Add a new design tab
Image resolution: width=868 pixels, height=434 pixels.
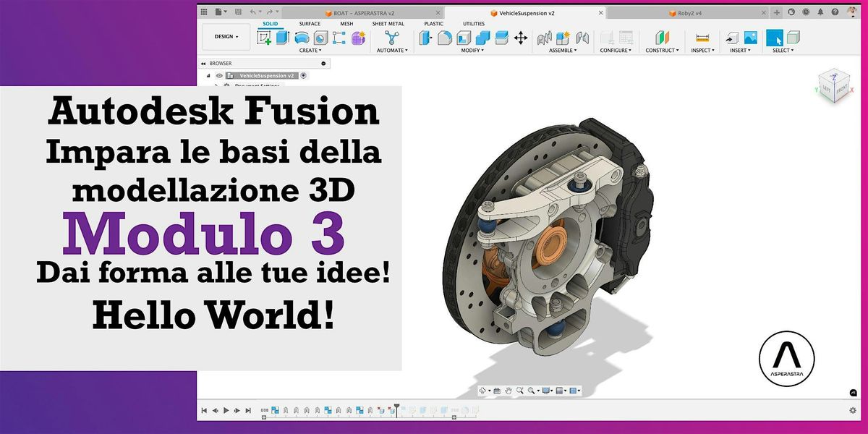[x=777, y=12]
